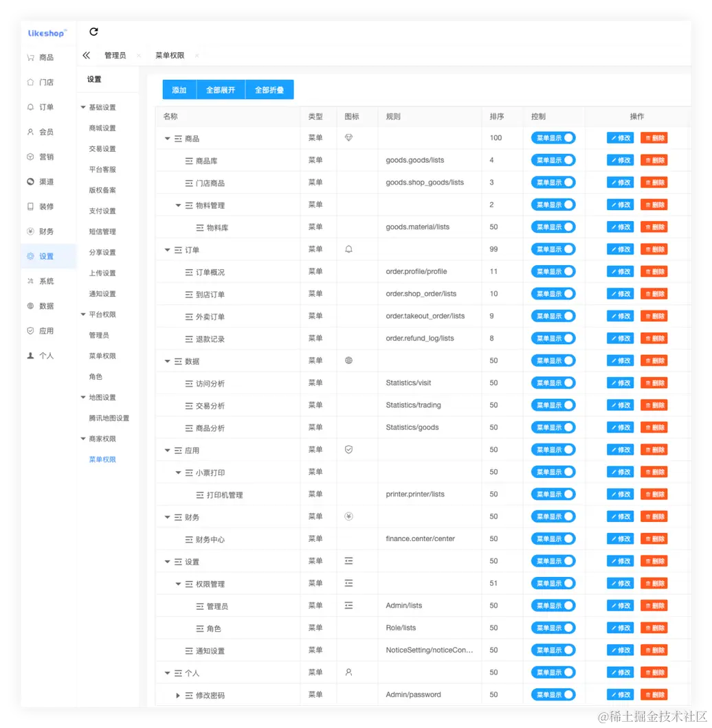Open 订单 bell icon in sidebar
The width and height of the screenshot is (712, 728).
[31, 107]
